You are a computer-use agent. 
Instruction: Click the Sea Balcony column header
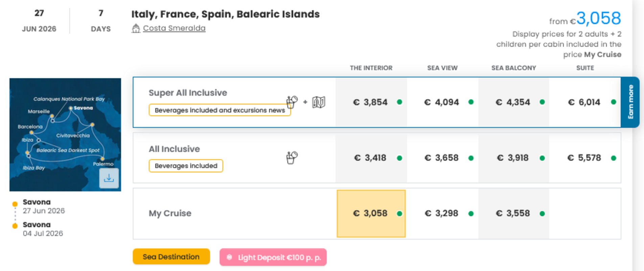(513, 68)
